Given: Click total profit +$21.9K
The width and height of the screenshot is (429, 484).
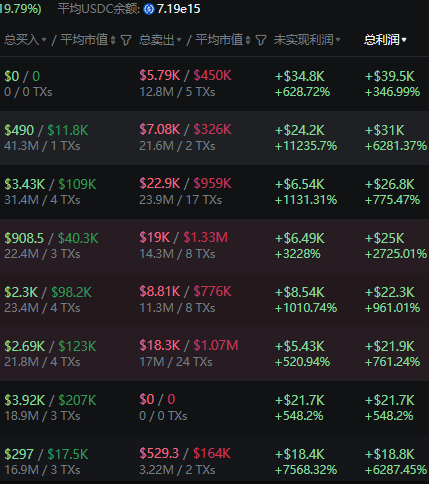Looking at the screenshot, I should [390, 346].
